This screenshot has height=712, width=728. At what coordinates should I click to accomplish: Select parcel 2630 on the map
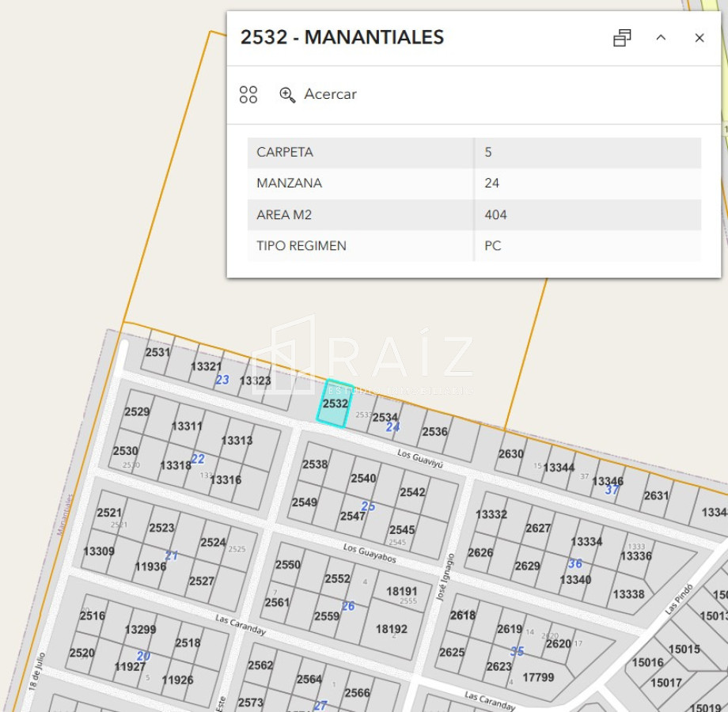click(510, 454)
